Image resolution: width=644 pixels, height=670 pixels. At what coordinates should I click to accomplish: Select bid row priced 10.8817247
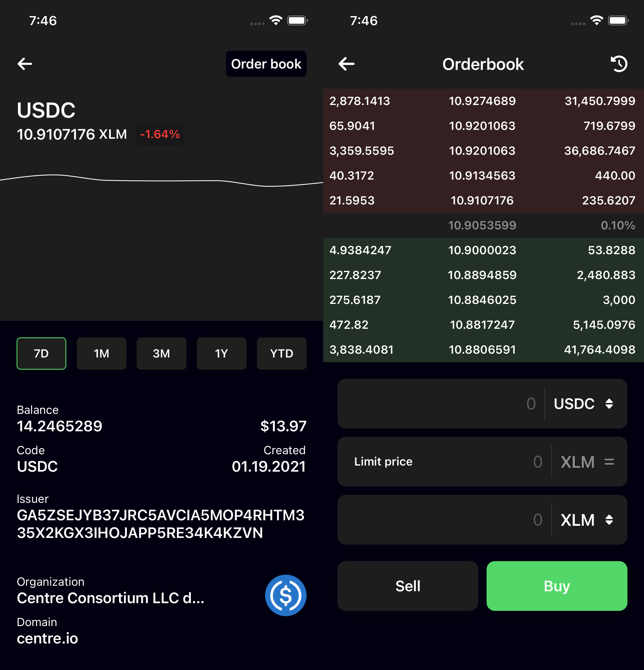pos(484,325)
